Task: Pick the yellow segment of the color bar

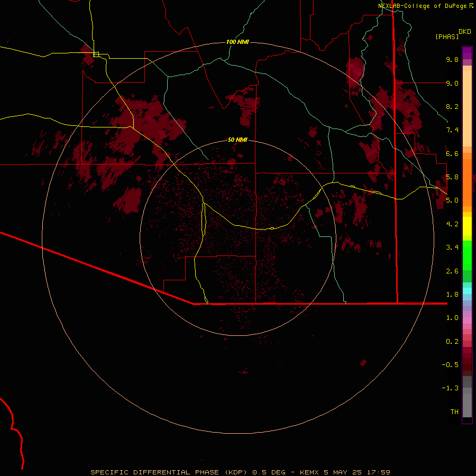Action: coord(467,226)
